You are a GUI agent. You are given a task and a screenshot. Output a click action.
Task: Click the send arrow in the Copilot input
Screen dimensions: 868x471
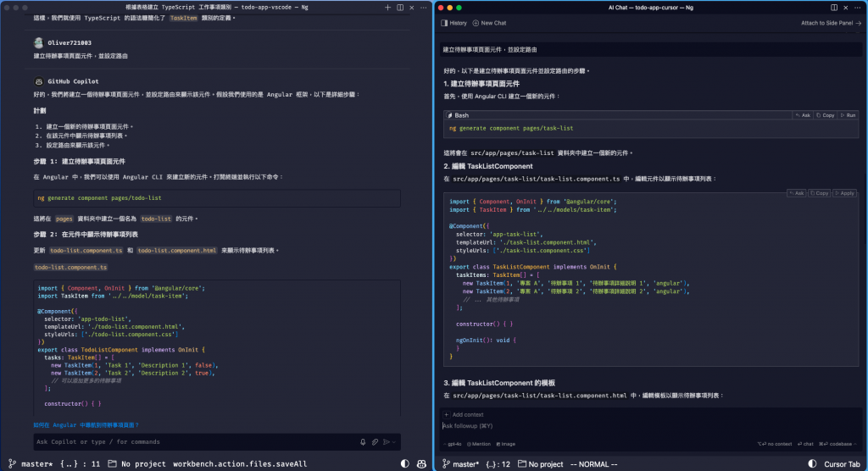[387, 441]
